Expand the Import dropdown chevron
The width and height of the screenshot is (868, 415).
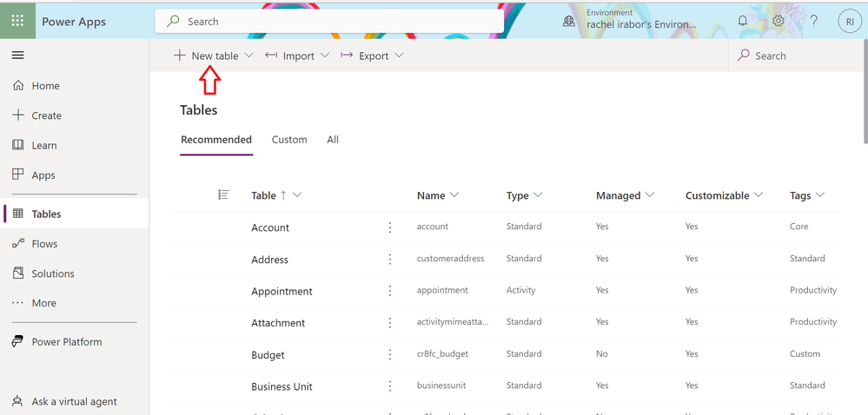pyautogui.click(x=325, y=56)
